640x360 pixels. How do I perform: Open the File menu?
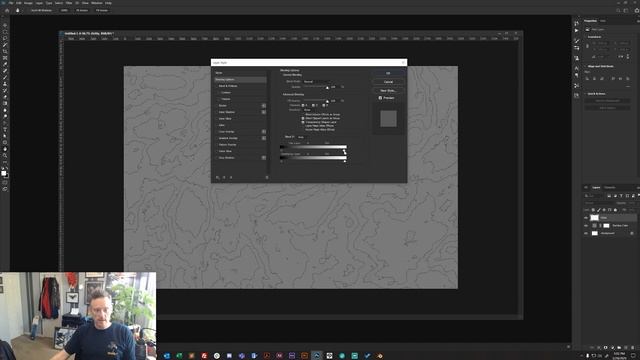click(11, 3)
